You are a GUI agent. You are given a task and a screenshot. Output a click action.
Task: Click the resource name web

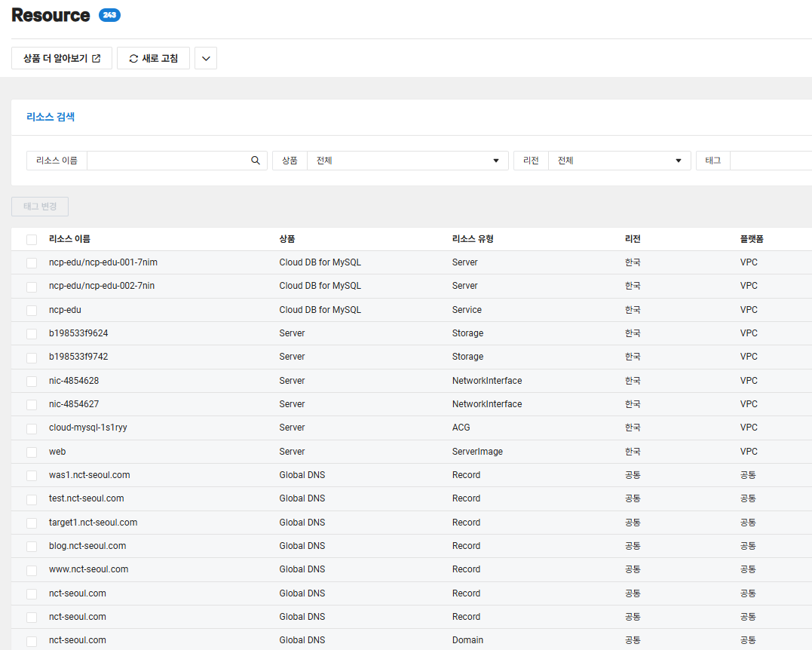pos(57,452)
